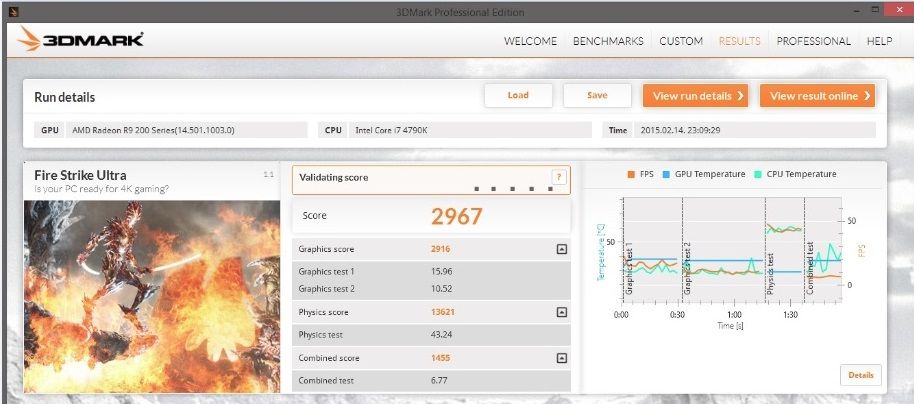Screen dimensions: 914x404
Task: Collapse the Physics score section
Action: click(x=561, y=312)
